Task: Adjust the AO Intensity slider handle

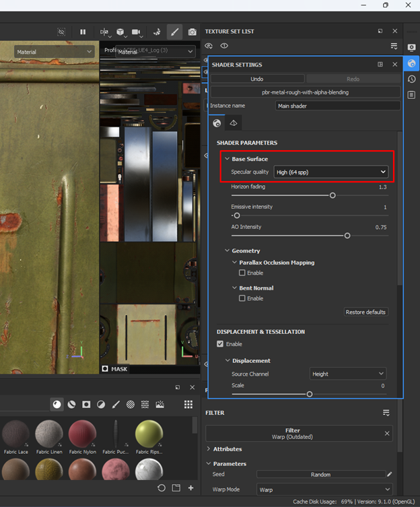Action: coord(347,236)
